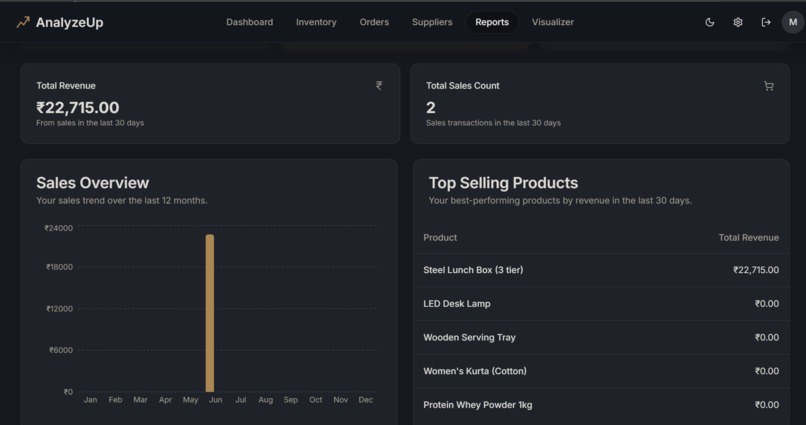The height and width of the screenshot is (425, 806).
Task: Click the Jan month label on chart
Action: [90, 400]
